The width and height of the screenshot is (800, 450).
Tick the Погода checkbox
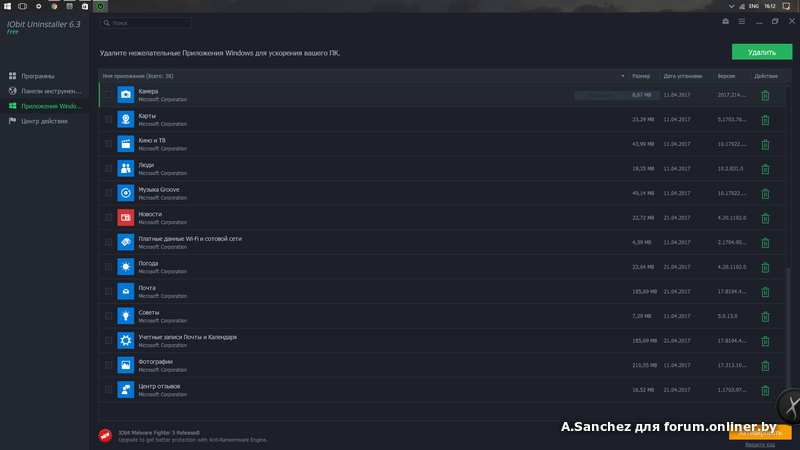click(109, 267)
